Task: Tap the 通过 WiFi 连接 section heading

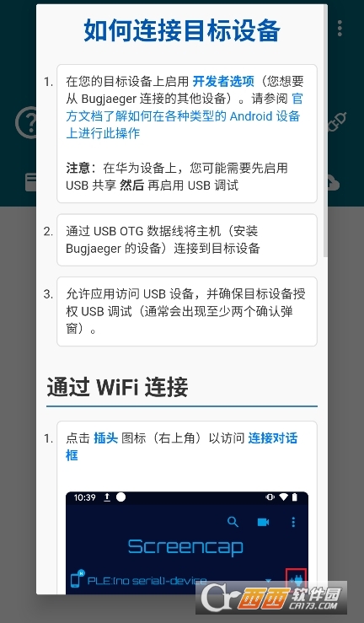Action: [x=117, y=387]
